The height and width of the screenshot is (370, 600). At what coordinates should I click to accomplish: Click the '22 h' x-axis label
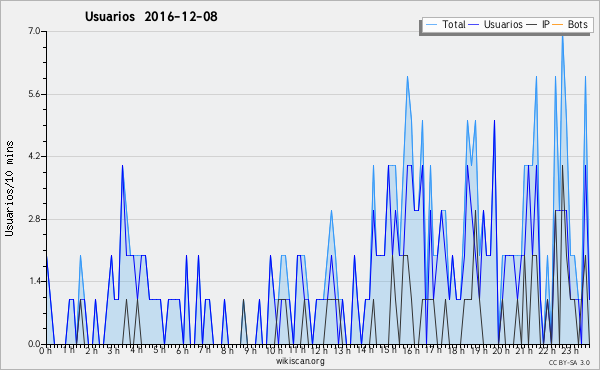546,350
